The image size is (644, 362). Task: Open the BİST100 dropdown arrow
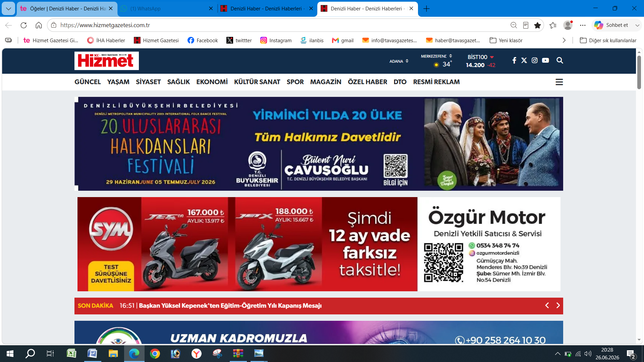[492, 57]
